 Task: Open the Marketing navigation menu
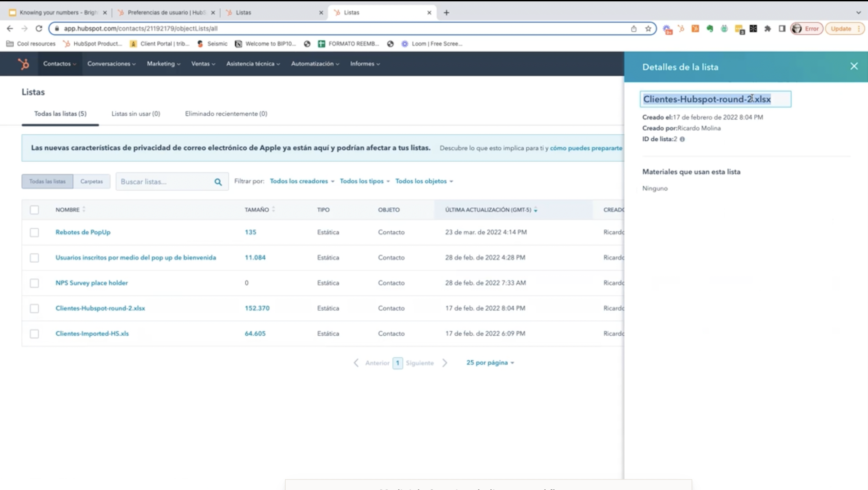pyautogui.click(x=163, y=64)
